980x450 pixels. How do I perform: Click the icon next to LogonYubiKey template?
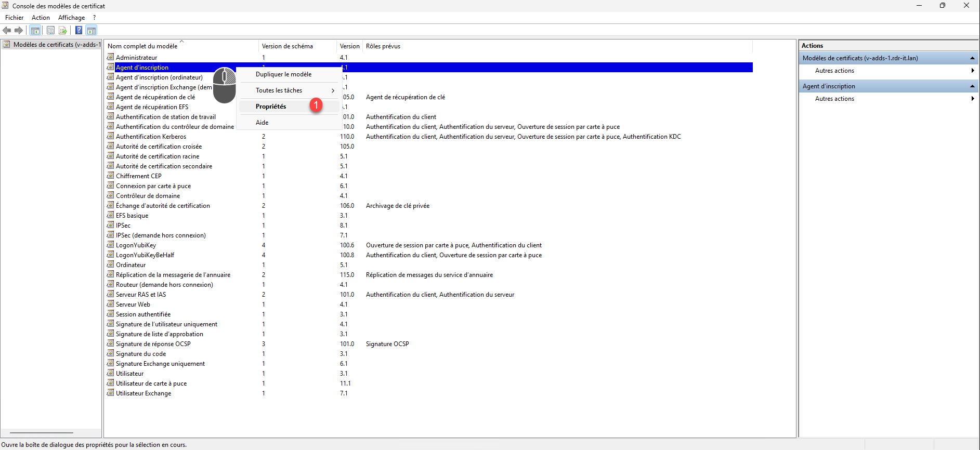pyautogui.click(x=110, y=245)
